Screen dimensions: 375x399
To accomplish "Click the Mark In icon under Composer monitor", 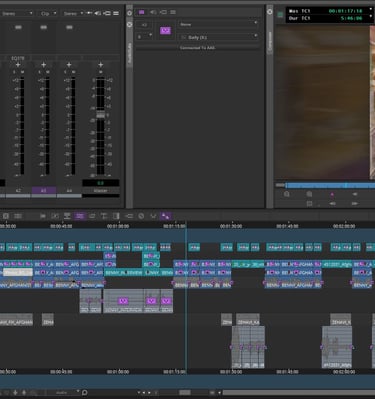I will point(287,194).
